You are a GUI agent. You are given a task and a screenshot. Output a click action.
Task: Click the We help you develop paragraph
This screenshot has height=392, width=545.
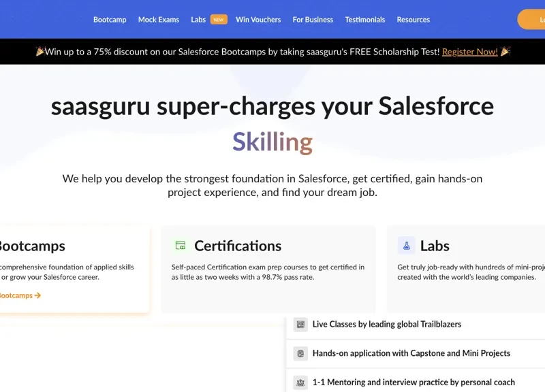272,185
